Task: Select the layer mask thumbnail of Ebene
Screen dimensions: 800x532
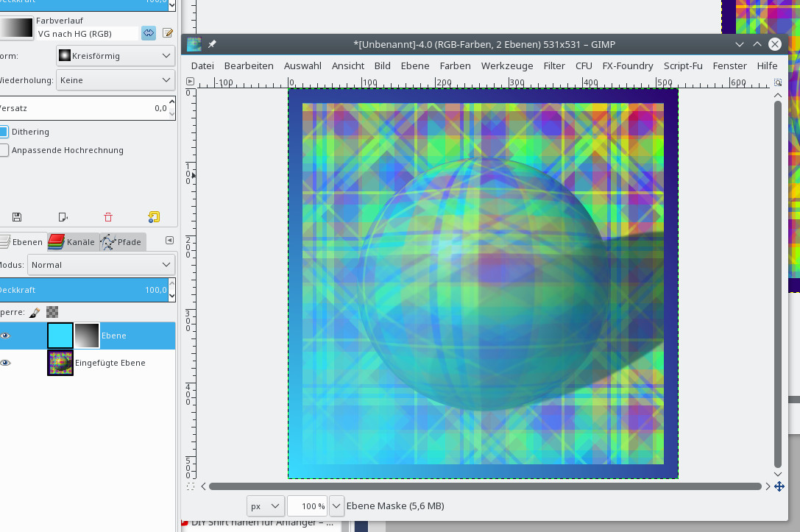Action: pyautogui.click(x=87, y=336)
